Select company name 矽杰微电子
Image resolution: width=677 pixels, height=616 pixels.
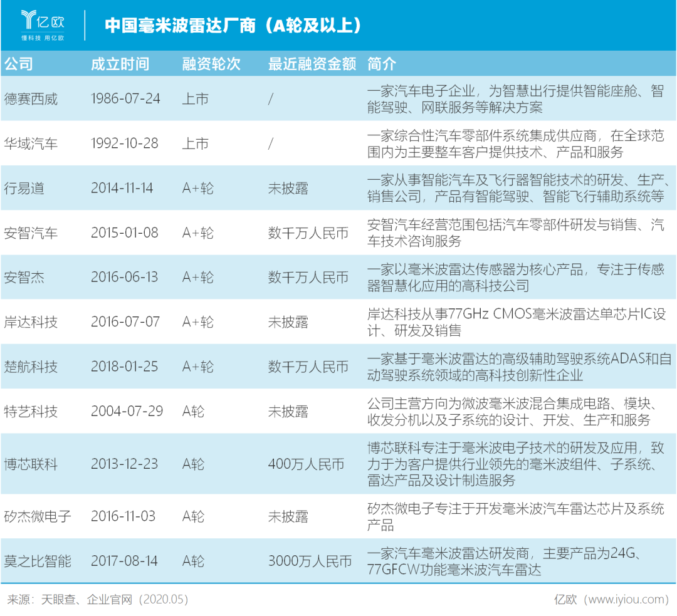pos(38,516)
